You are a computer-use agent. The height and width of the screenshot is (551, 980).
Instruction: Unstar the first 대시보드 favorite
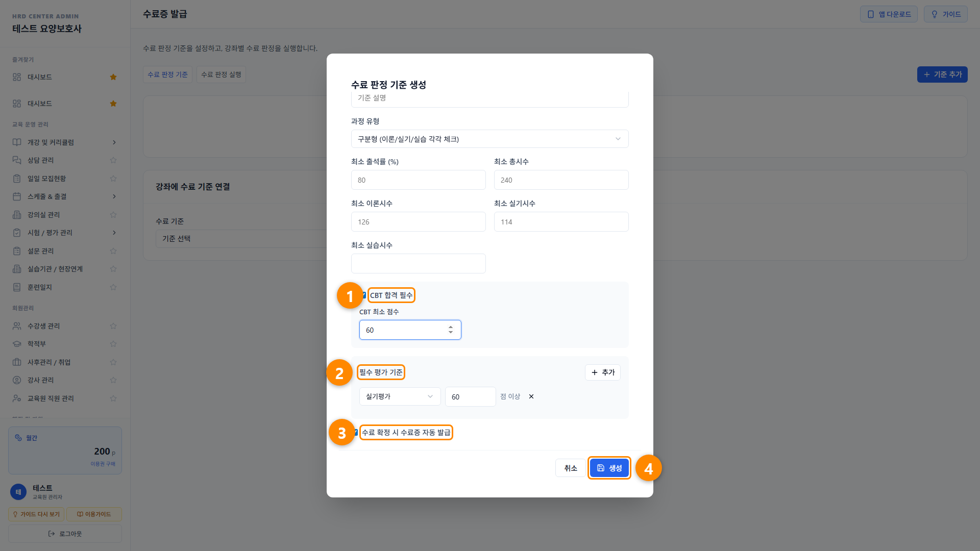pyautogui.click(x=113, y=77)
